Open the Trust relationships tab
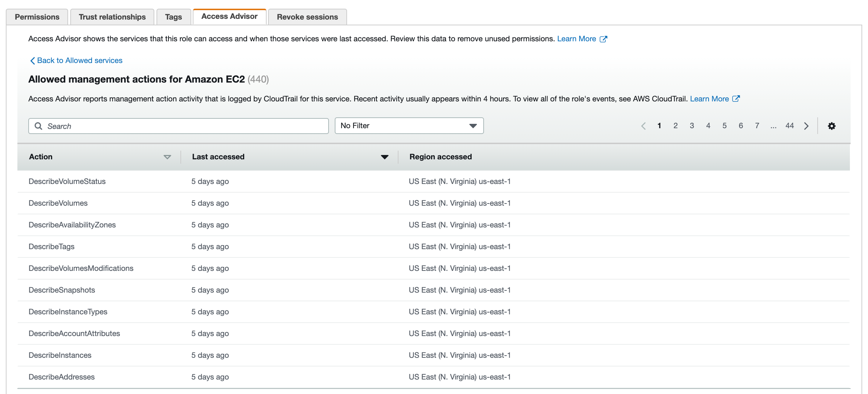This screenshot has height=394, width=868. pyautogui.click(x=112, y=17)
